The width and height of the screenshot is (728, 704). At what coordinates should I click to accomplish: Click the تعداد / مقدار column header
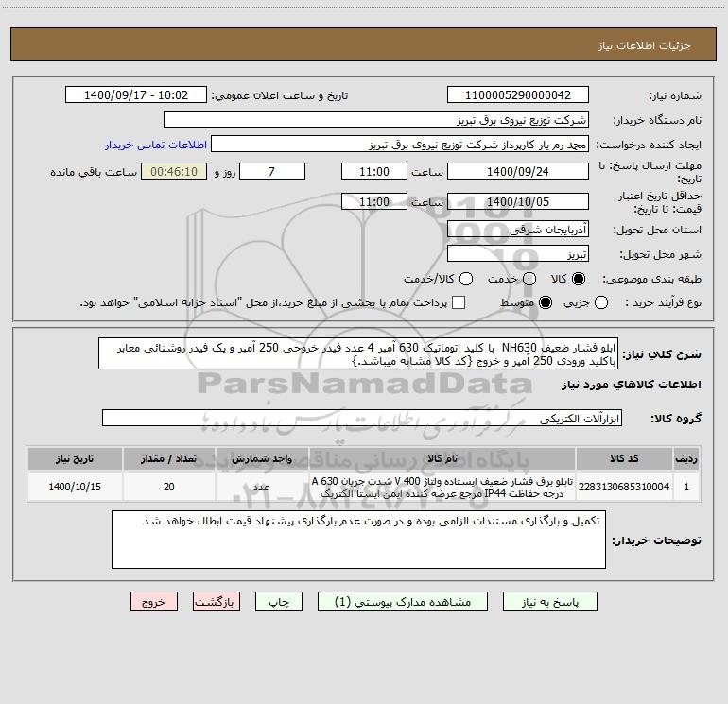click(169, 458)
